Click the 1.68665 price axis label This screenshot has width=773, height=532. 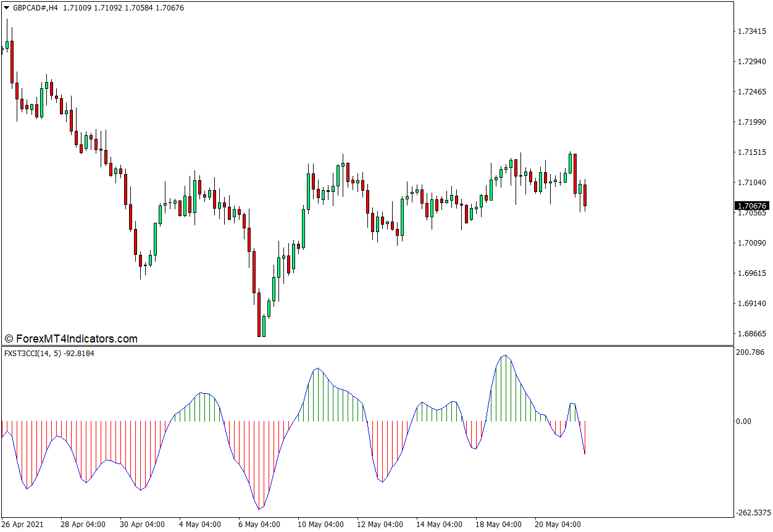click(x=751, y=333)
